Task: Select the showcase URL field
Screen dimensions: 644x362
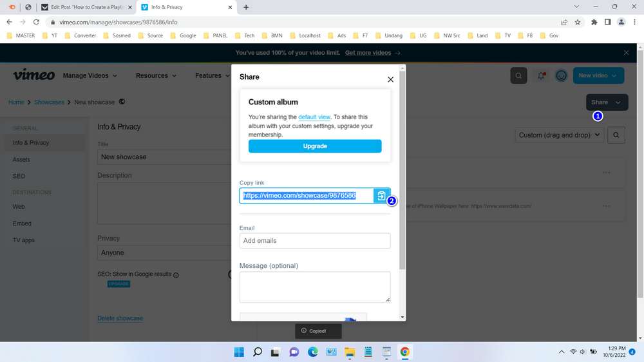Action: [x=307, y=196]
